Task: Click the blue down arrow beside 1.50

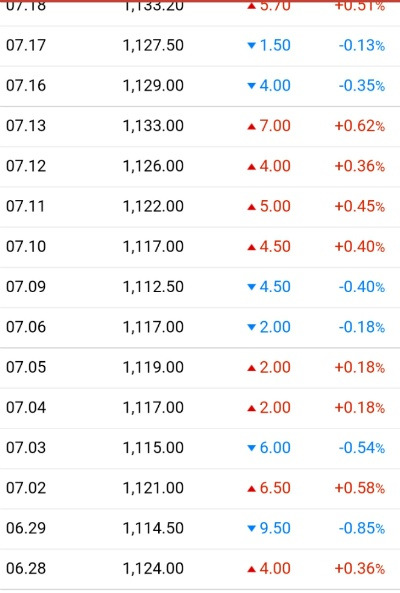Action: tap(251, 46)
